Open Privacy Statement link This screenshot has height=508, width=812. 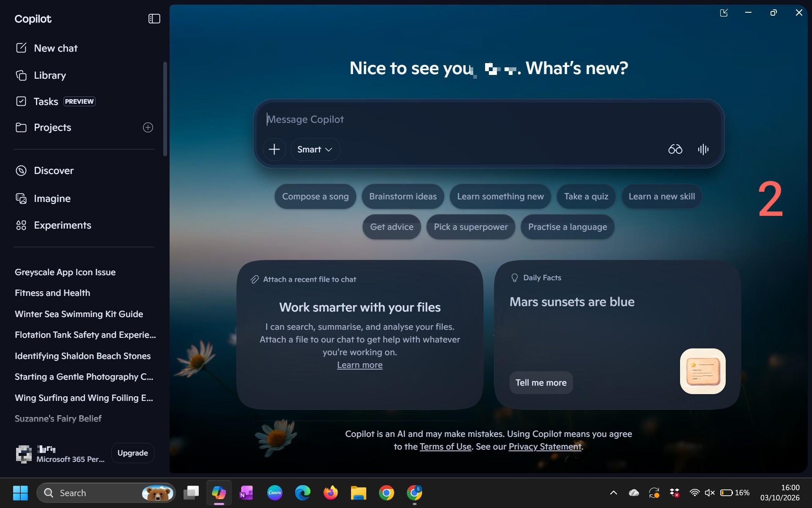(545, 447)
